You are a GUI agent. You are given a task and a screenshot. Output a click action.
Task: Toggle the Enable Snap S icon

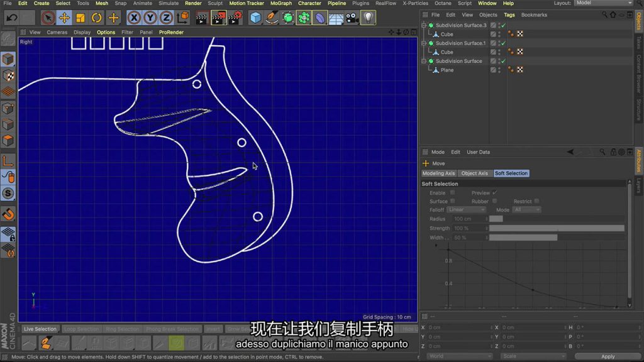[x=8, y=194]
